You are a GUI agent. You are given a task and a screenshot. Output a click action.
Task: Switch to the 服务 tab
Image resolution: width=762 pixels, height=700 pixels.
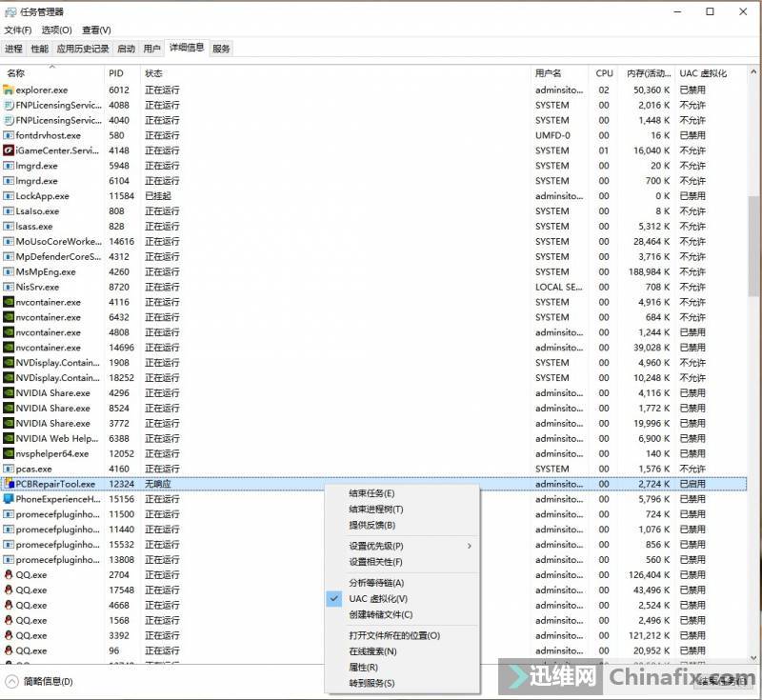221,49
